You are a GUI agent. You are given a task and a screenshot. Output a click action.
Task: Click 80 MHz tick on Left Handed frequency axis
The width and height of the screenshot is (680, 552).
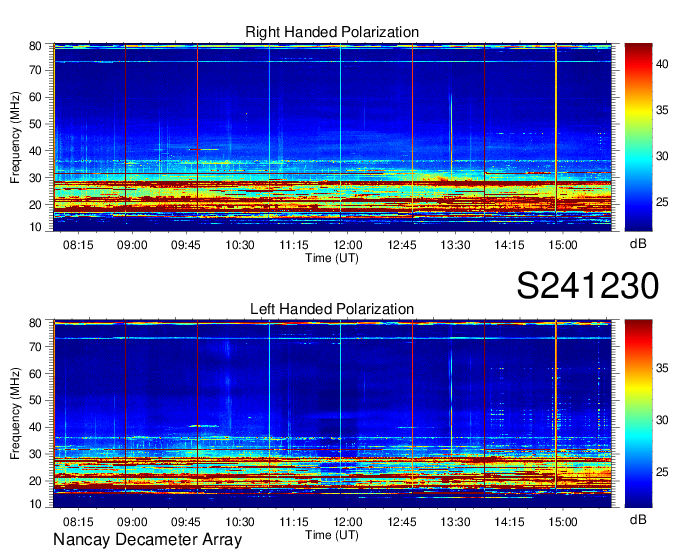(x=36, y=323)
